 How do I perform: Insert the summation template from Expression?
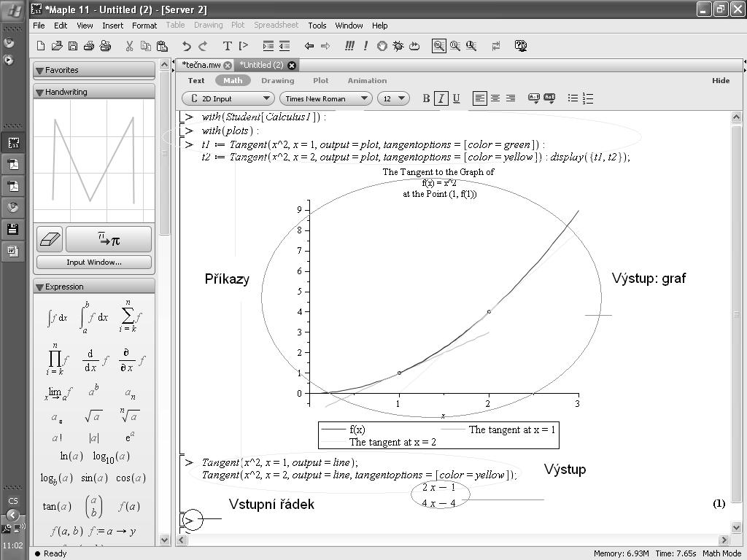coord(130,316)
